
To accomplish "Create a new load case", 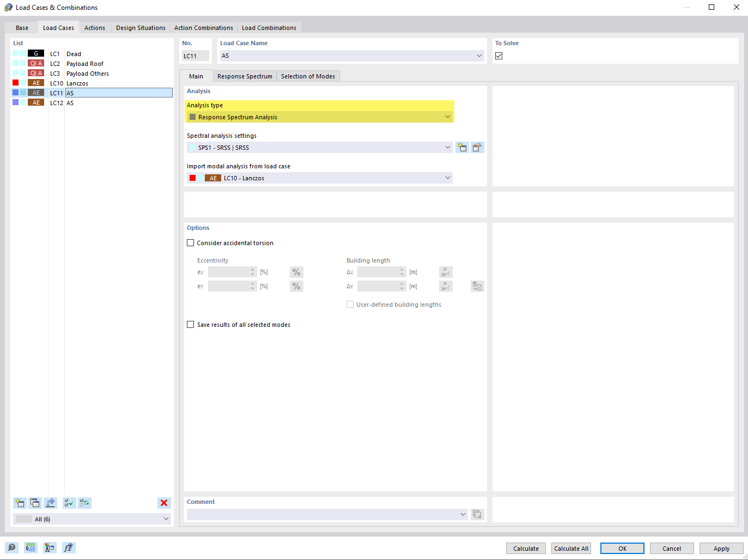I will (19, 502).
